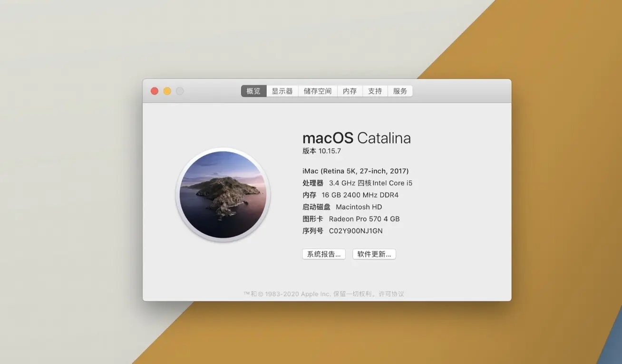Viewport: 622px width, 364px height.
Task: Open the 储存空间 tab
Action: 318,91
